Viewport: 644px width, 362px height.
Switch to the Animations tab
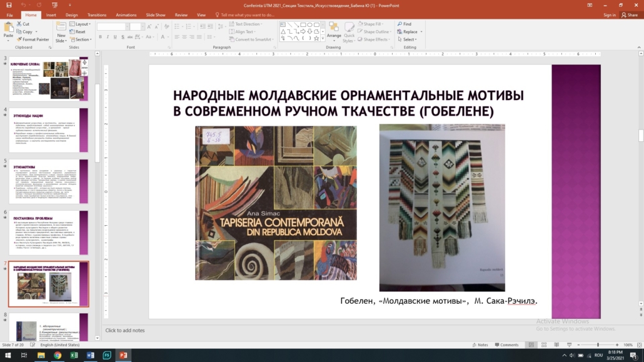point(126,15)
